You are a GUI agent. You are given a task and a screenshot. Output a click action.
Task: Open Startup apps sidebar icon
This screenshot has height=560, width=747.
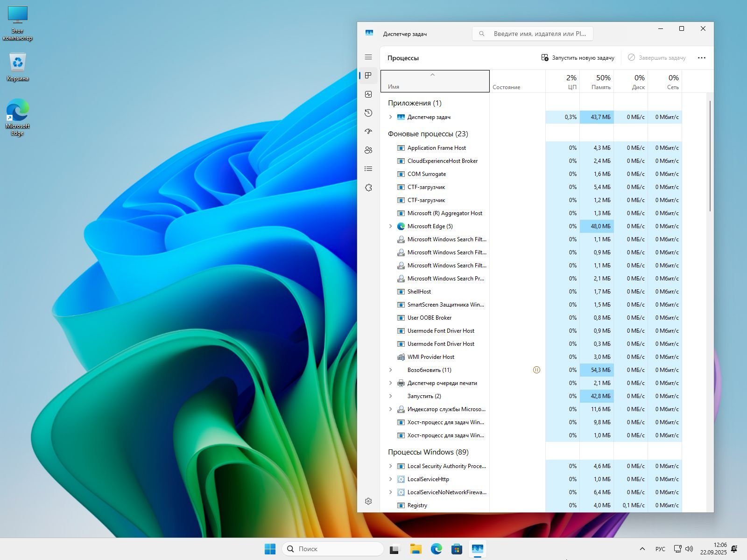[x=368, y=132]
